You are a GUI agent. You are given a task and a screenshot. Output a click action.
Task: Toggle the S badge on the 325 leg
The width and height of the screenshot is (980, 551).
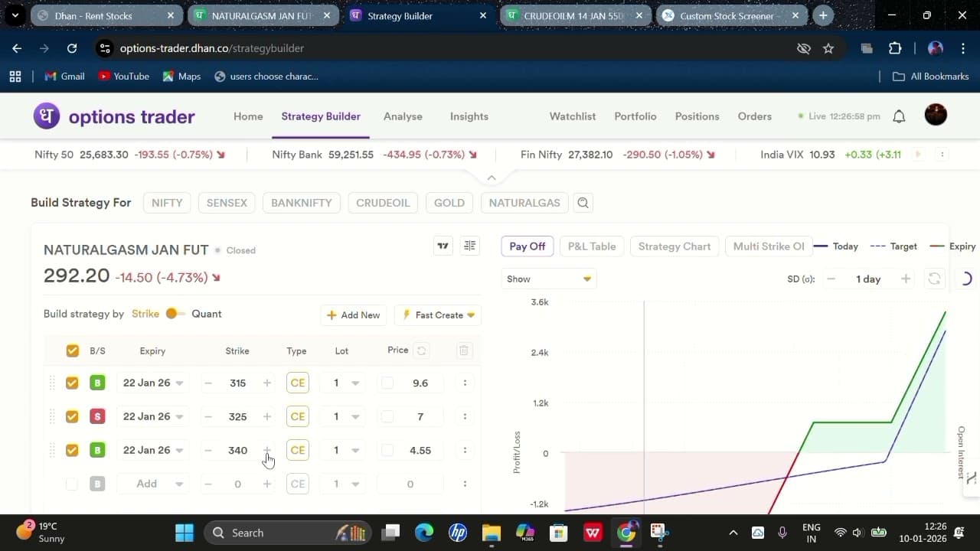(97, 416)
